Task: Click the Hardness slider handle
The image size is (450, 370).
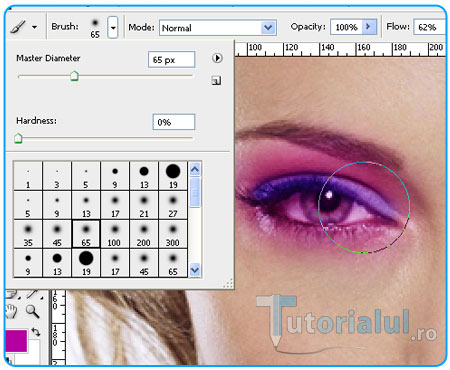Action: tap(18, 138)
